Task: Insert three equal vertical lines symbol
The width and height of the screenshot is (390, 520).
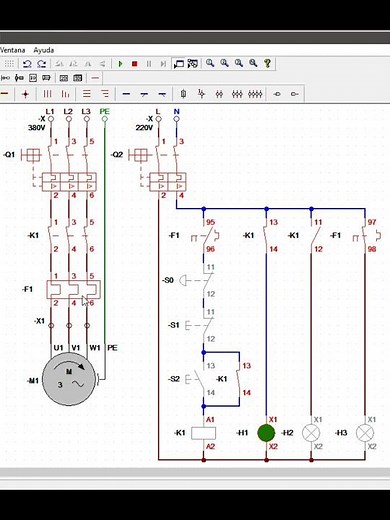Action: (x=47, y=94)
